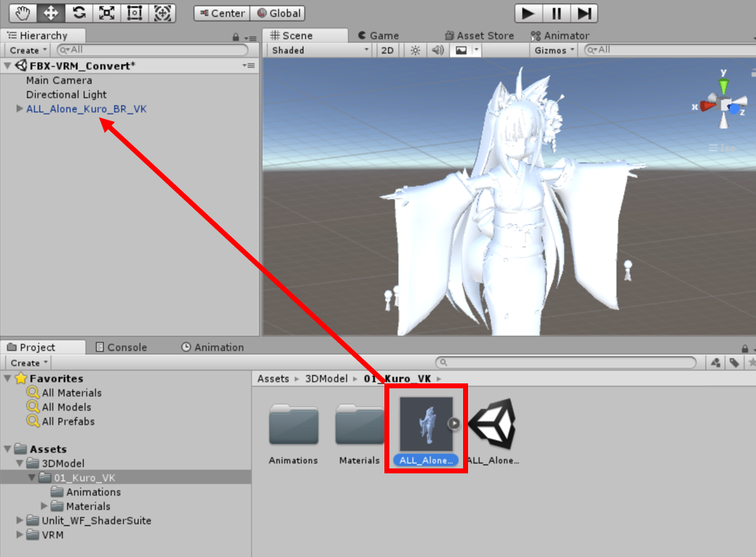Screen dimensions: 756x557
Task: Expand ALL_Alone_Kuro_BR_VK in Hierarchy
Action: pyautogui.click(x=19, y=109)
